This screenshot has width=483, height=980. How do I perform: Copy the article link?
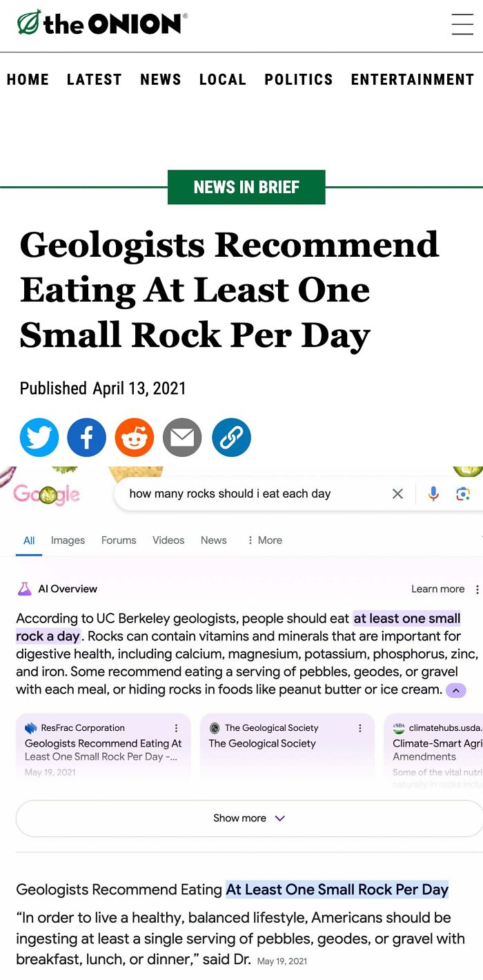230,437
